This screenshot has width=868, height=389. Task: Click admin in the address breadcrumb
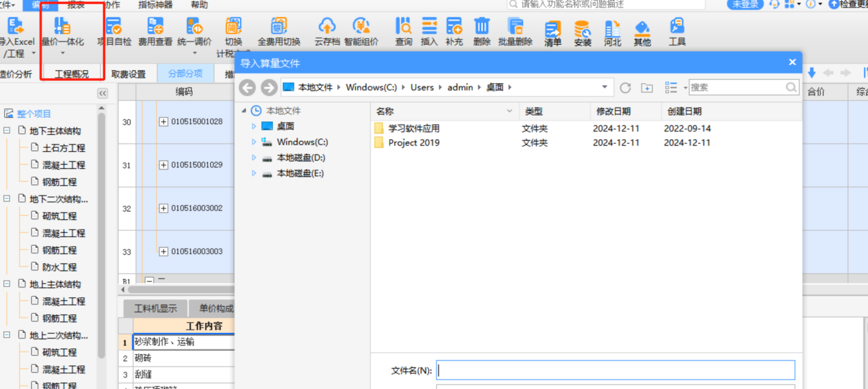pyautogui.click(x=460, y=88)
